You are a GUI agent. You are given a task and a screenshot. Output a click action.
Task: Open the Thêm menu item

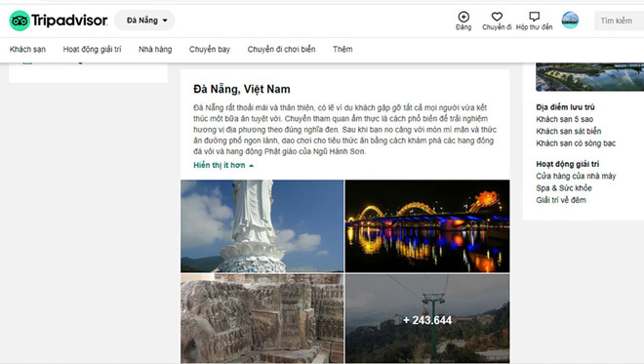342,50
